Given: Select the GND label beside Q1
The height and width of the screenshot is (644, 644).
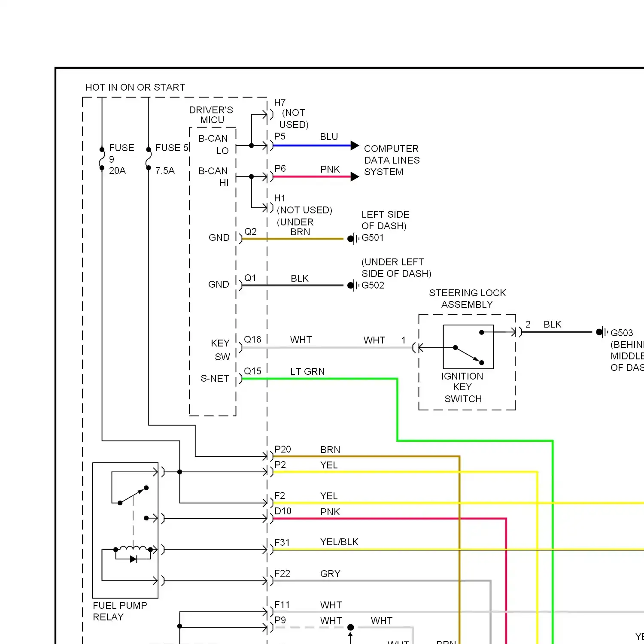Looking at the screenshot, I should pos(219,284).
